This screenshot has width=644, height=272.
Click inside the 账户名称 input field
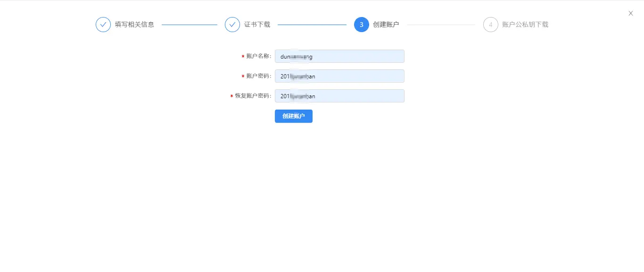(339, 56)
